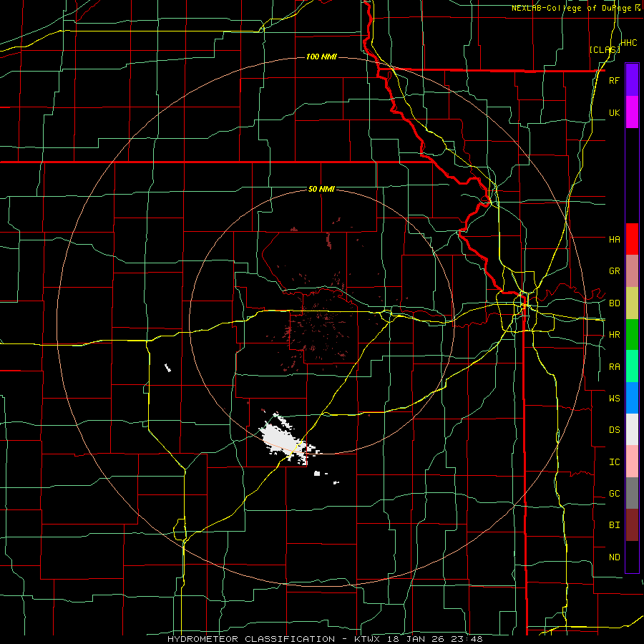This screenshot has height=644, width=644.
Task: Click the BD legend label
Action: (x=614, y=303)
